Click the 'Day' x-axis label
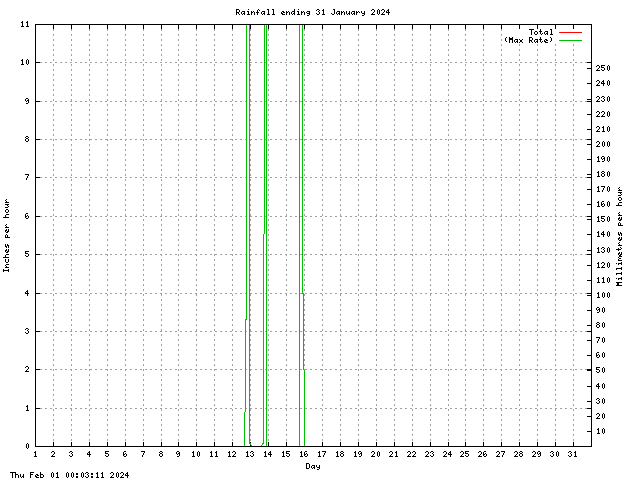This screenshot has height=480, width=640. [313, 466]
